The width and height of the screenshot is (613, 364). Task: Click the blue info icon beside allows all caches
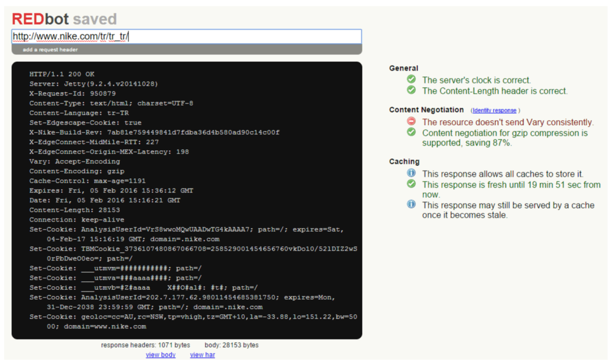[x=411, y=173]
